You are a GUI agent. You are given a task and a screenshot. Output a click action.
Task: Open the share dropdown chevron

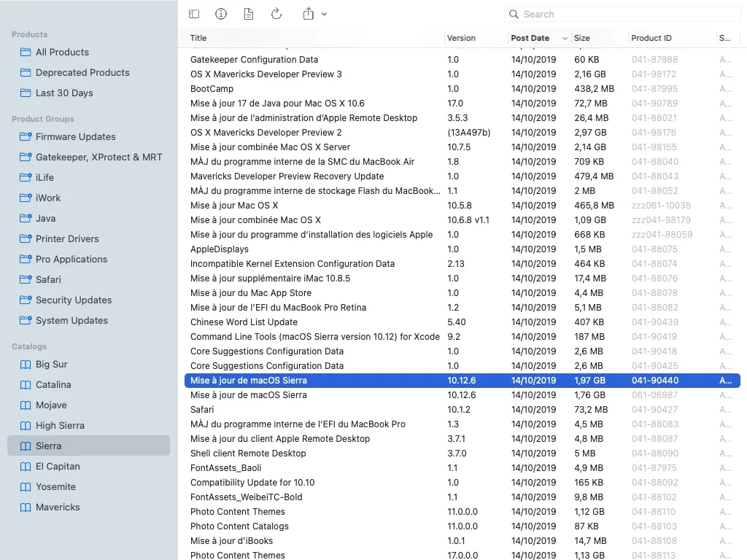(325, 15)
